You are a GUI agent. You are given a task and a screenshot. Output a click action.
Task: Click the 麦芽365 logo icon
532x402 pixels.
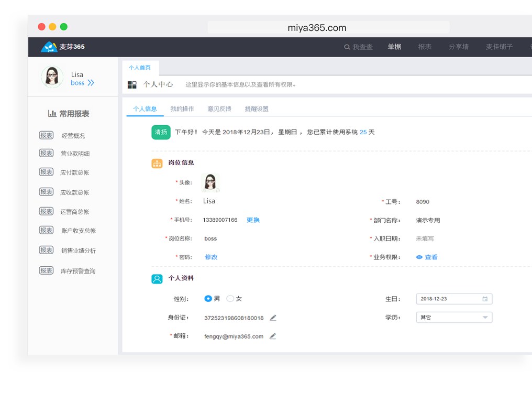pyautogui.click(x=49, y=47)
